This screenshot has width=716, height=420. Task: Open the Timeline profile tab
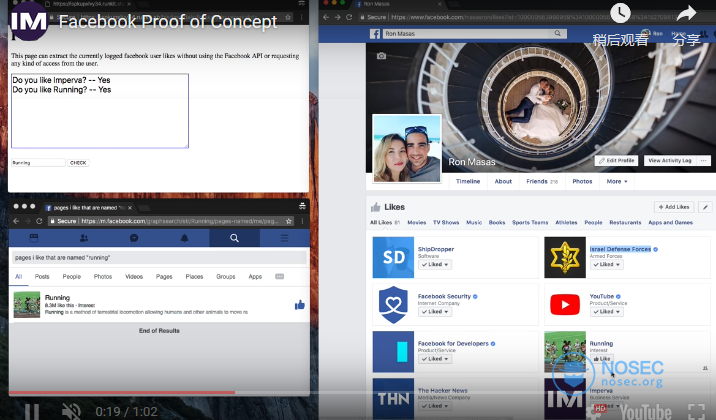[468, 181]
